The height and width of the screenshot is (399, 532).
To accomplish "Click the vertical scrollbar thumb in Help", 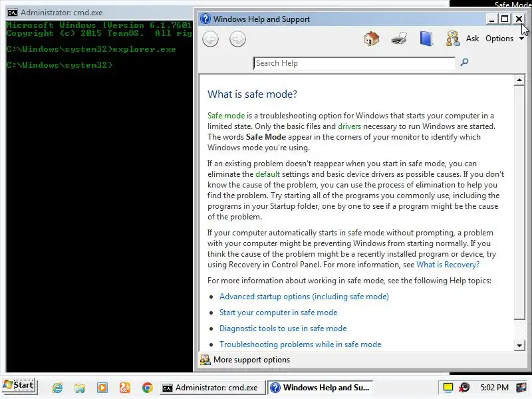I will [x=519, y=203].
